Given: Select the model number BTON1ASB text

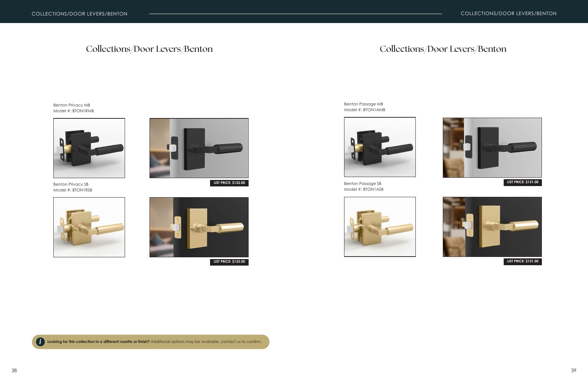Looking at the screenshot, I should pos(373,189).
